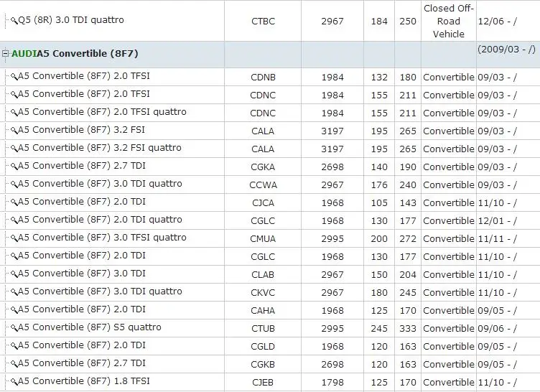Click magnifier icon beside S5 quattro row
The width and height of the screenshot is (540, 392).
pyautogui.click(x=14, y=327)
